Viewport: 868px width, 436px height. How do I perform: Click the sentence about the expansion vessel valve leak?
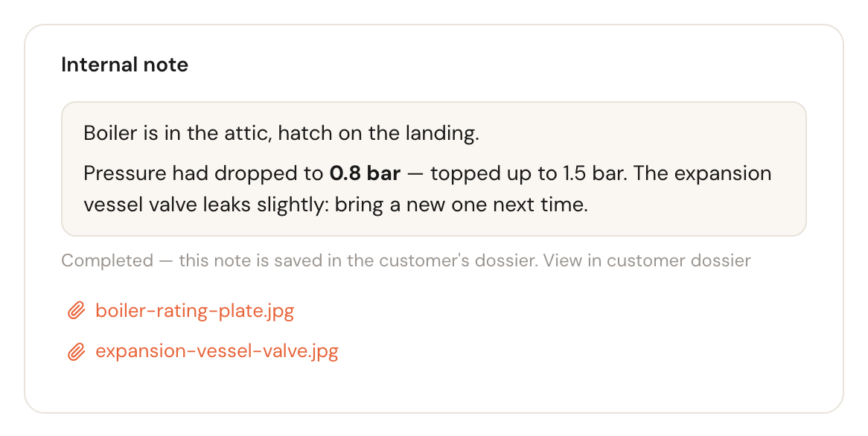pos(427,189)
